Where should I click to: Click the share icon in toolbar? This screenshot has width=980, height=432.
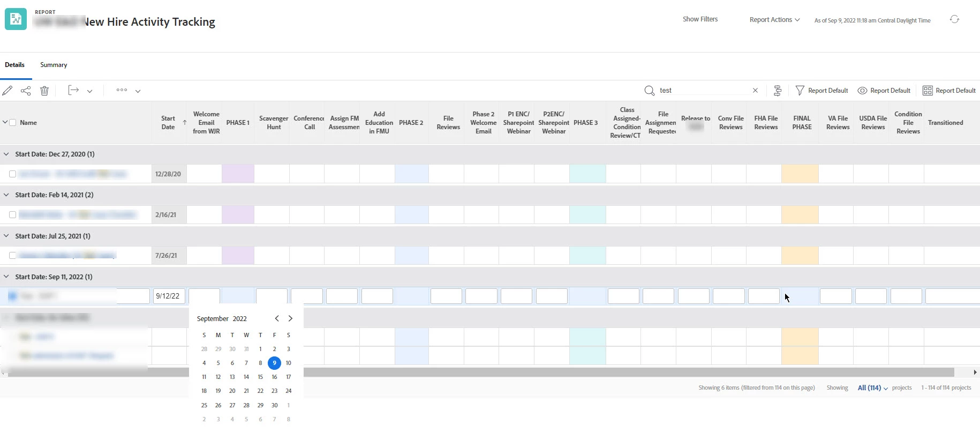[x=26, y=91]
